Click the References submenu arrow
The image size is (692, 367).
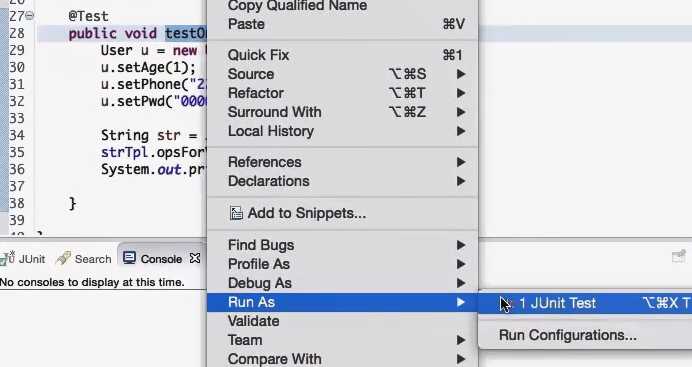point(461,162)
